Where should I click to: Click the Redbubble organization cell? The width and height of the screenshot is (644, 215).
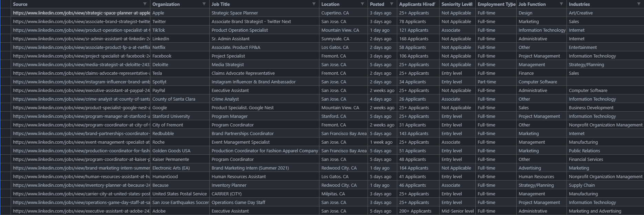click(180, 133)
